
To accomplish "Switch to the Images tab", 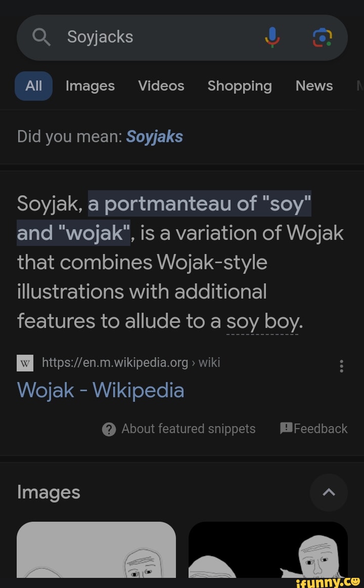I will (90, 86).
